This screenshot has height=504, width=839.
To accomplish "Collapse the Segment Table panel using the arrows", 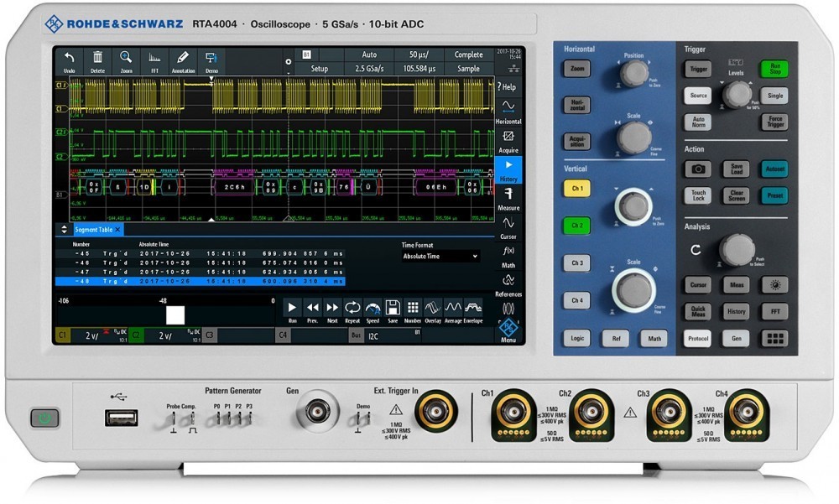I will (64, 229).
